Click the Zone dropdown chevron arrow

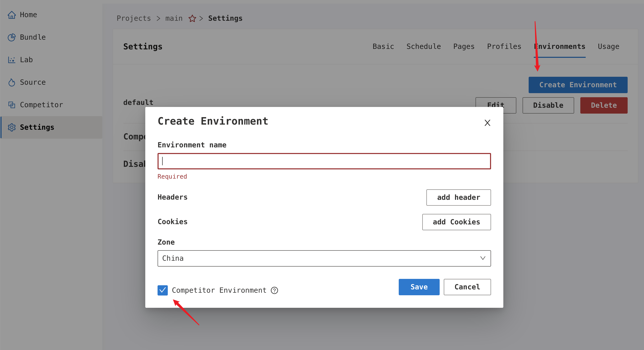click(x=483, y=258)
